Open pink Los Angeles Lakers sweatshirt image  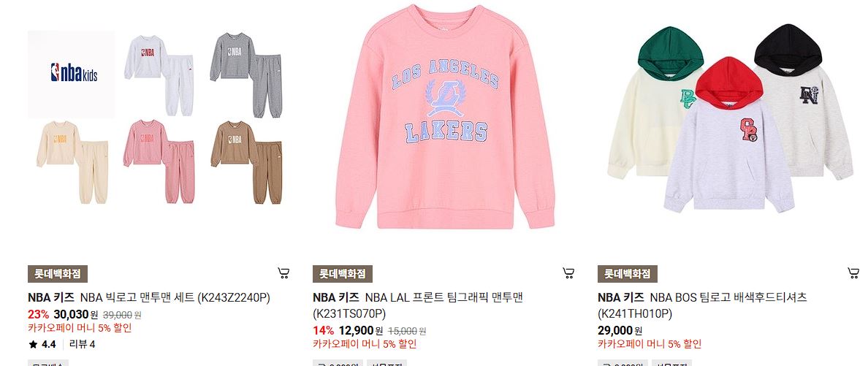pos(445,118)
